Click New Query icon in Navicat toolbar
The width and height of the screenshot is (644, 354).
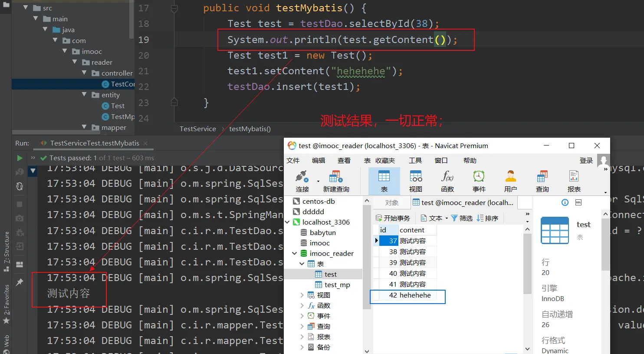tap(336, 181)
